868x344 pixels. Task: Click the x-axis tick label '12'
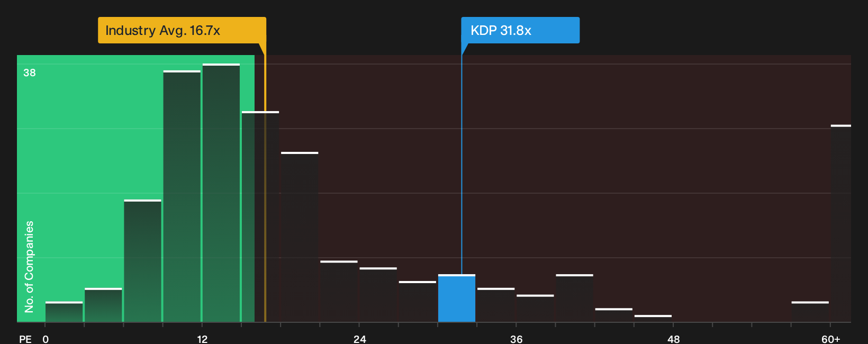(202, 339)
